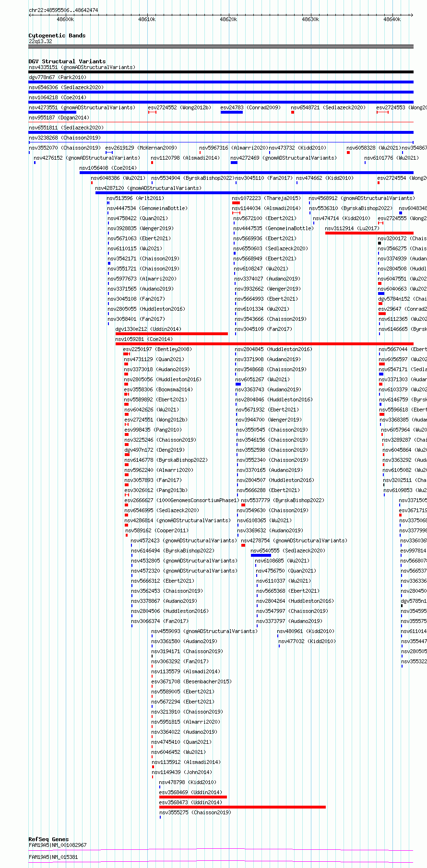Click nsv3944700 (Wenger2019) label
This screenshot has height=868, width=427.
[x=269, y=420]
